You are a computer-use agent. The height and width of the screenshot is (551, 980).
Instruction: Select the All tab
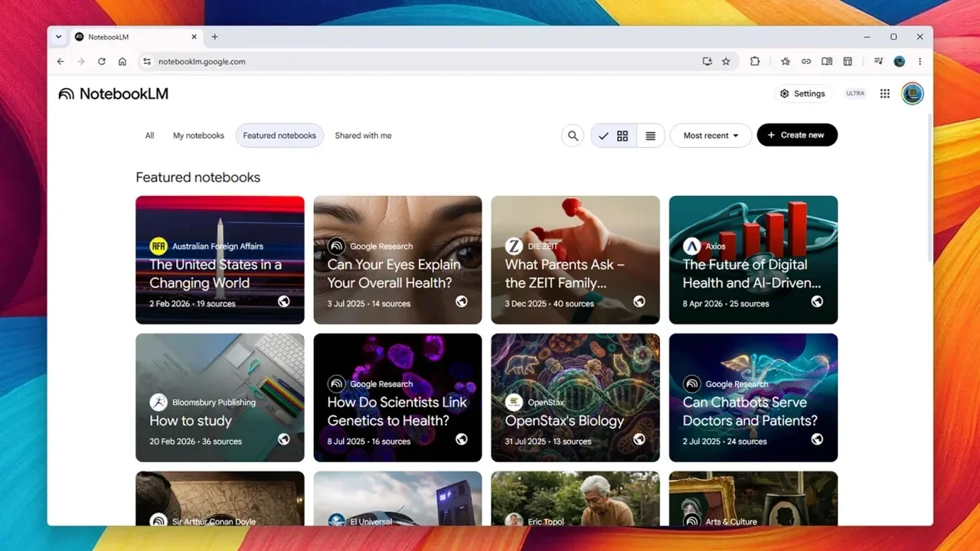[x=149, y=135]
